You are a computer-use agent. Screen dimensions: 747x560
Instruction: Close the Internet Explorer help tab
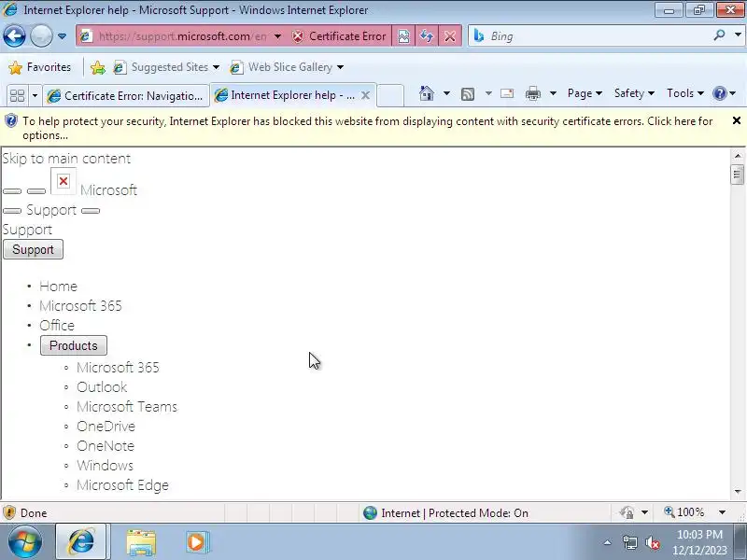point(365,95)
